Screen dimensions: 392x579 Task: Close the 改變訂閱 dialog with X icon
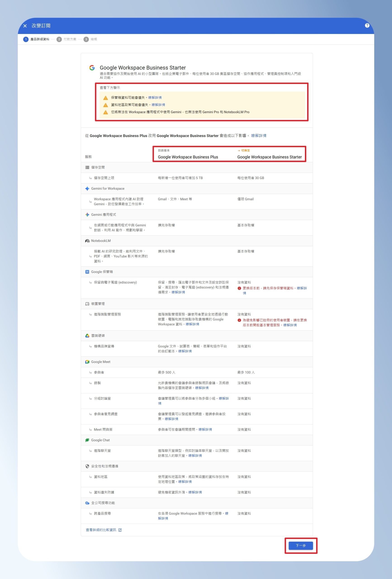pyautogui.click(x=25, y=26)
